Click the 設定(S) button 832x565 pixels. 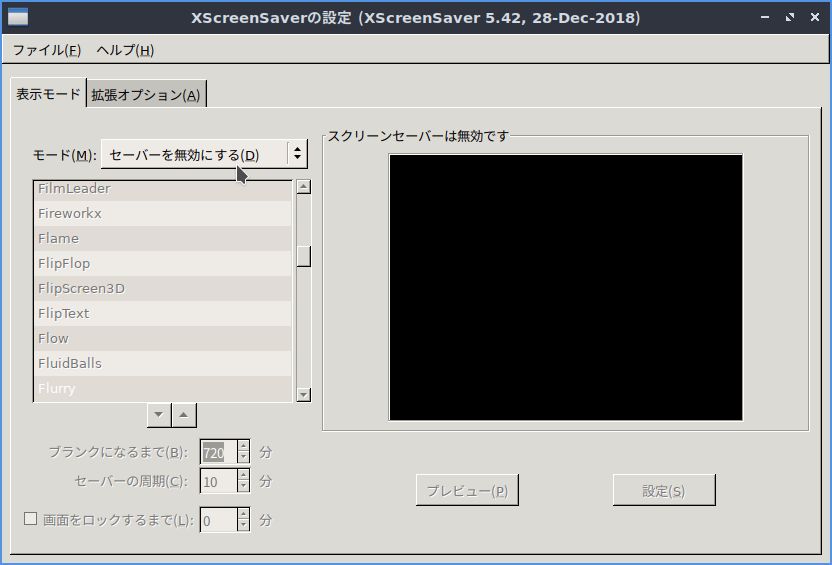[x=664, y=490]
